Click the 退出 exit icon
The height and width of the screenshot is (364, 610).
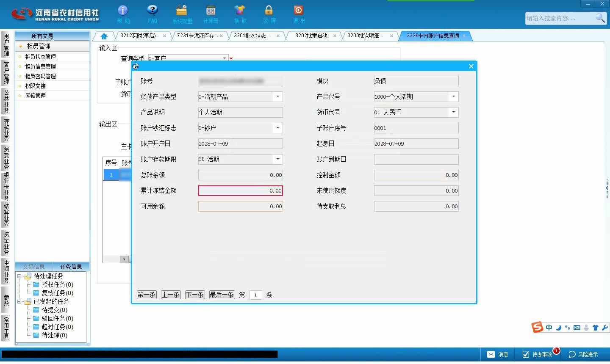tap(298, 10)
